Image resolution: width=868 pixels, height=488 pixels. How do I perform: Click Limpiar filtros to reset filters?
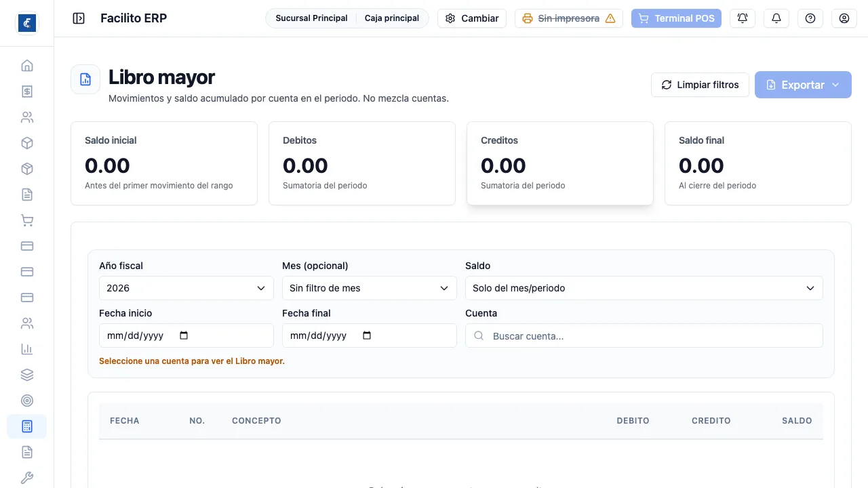coord(700,85)
